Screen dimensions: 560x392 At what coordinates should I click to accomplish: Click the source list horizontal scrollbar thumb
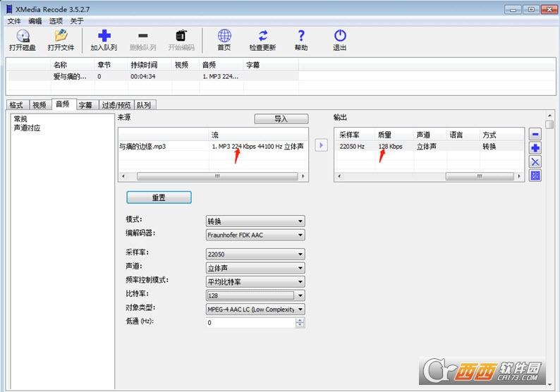tap(217, 176)
